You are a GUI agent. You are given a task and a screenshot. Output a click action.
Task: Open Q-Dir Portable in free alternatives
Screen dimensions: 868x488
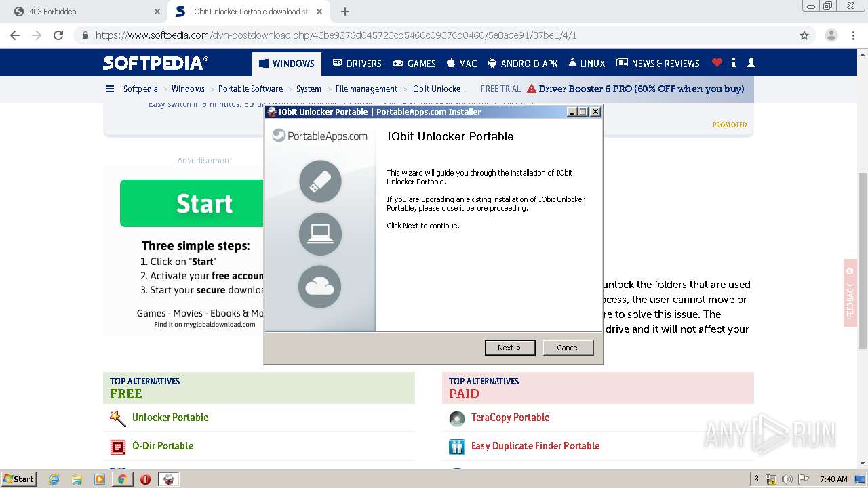[x=163, y=446]
